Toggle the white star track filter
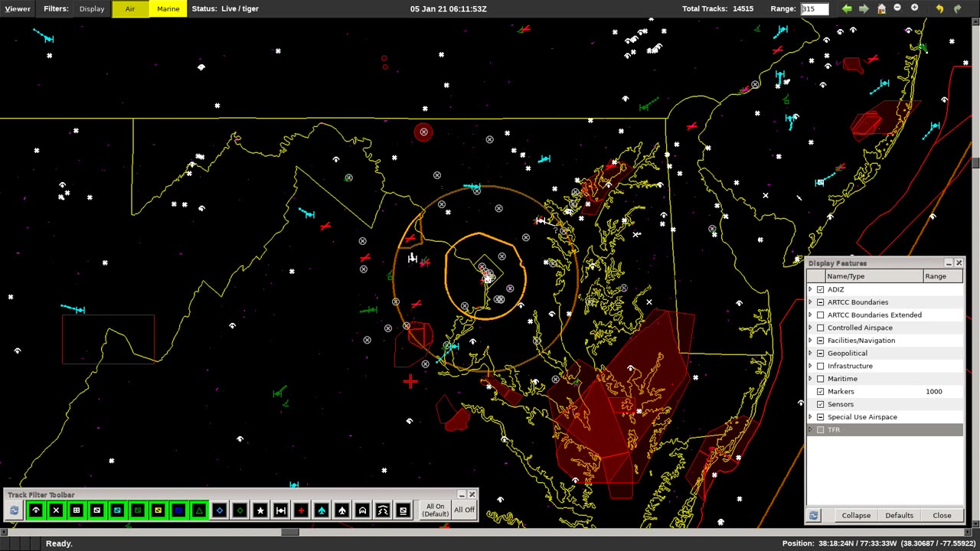Viewport: 980px width, 551px height. [x=260, y=510]
